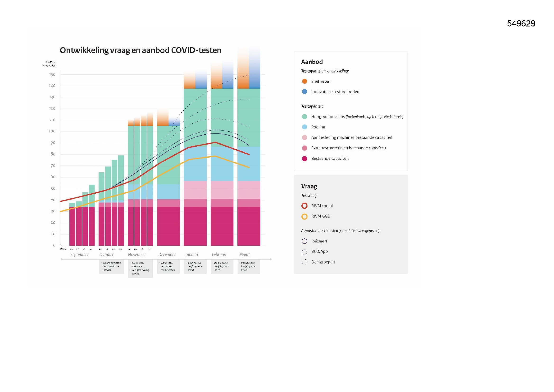The image size is (554, 392).
Task: Click the red RIVM totaal ring icon
Action: pos(304,206)
